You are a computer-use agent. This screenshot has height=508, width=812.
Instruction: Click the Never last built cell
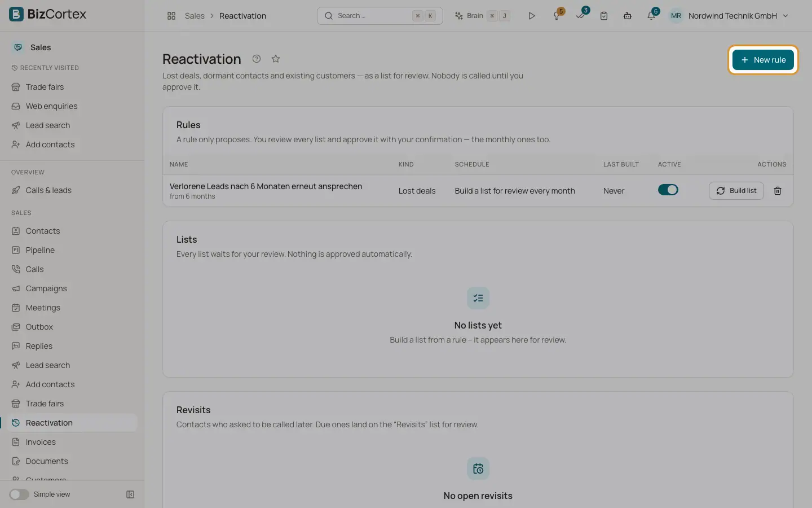tap(614, 191)
